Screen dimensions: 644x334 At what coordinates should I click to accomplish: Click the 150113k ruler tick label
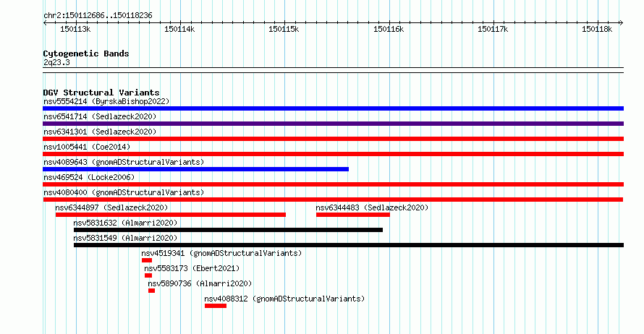tap(75, 30)
